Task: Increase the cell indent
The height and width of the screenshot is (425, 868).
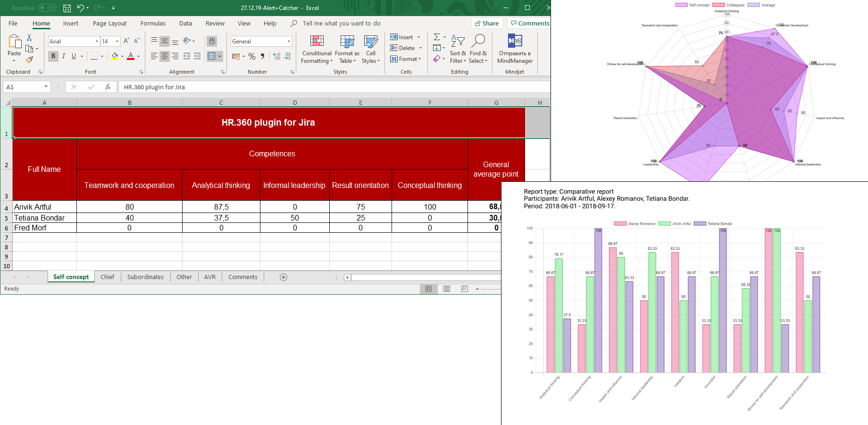Action: coord(197,56)
